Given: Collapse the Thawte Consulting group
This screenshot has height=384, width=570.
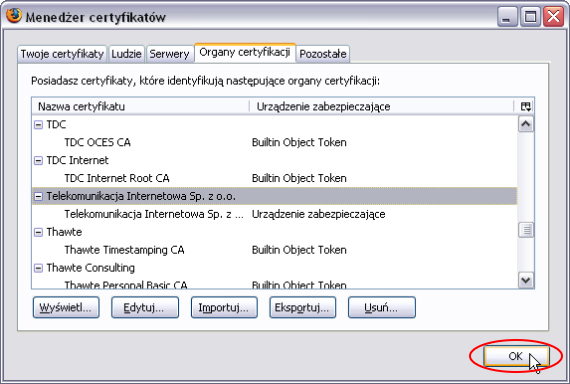Looking at the screenshot, I should pyautogui.click(x=38, y=268).
